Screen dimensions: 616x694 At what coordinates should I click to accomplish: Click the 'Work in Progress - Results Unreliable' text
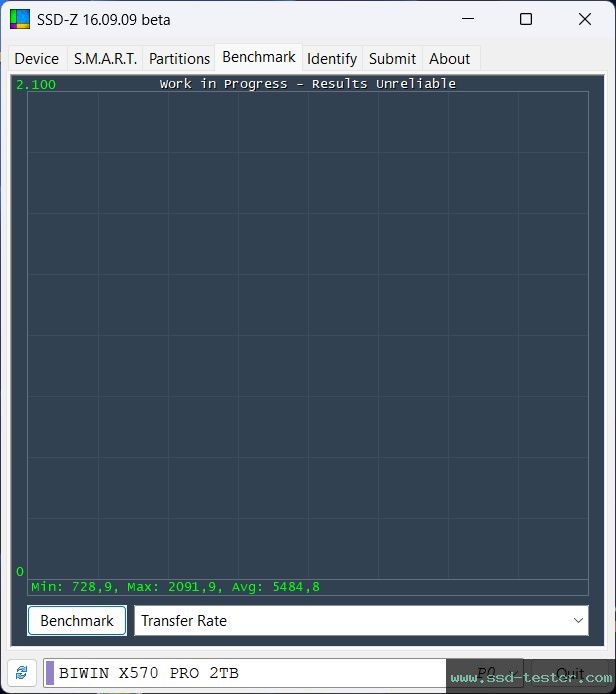pos(308,84)
